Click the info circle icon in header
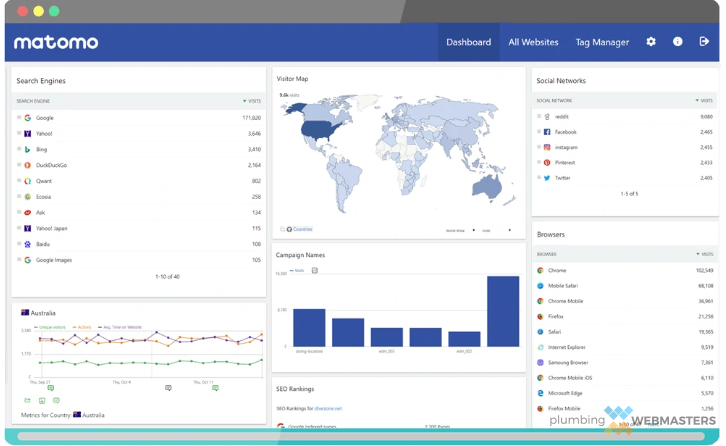 677,42
